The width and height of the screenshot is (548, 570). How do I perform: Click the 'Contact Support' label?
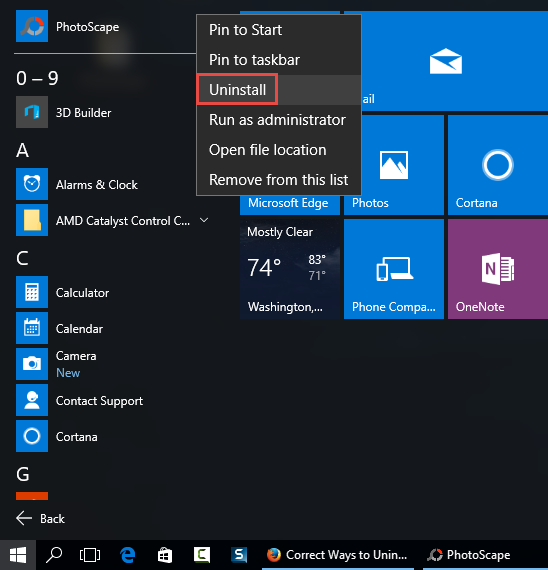(x=99, y=401)
